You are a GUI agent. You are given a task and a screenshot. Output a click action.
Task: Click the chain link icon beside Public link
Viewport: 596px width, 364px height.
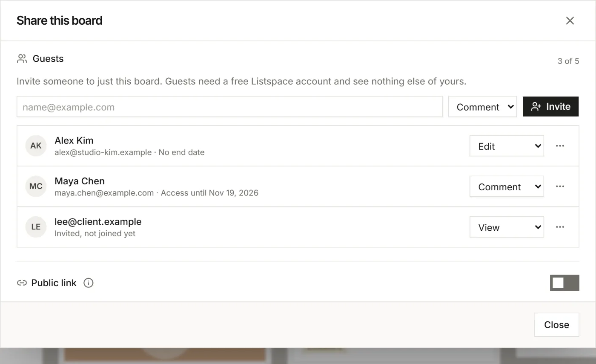22,283
